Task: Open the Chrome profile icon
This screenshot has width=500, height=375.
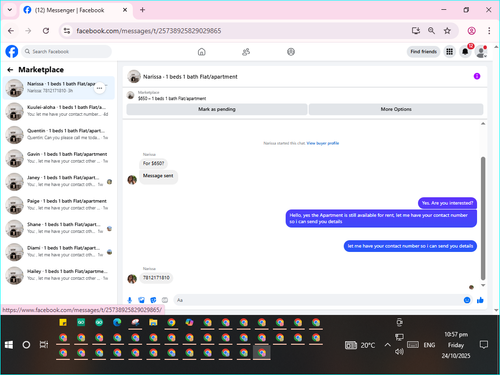Action: (471, 31)
